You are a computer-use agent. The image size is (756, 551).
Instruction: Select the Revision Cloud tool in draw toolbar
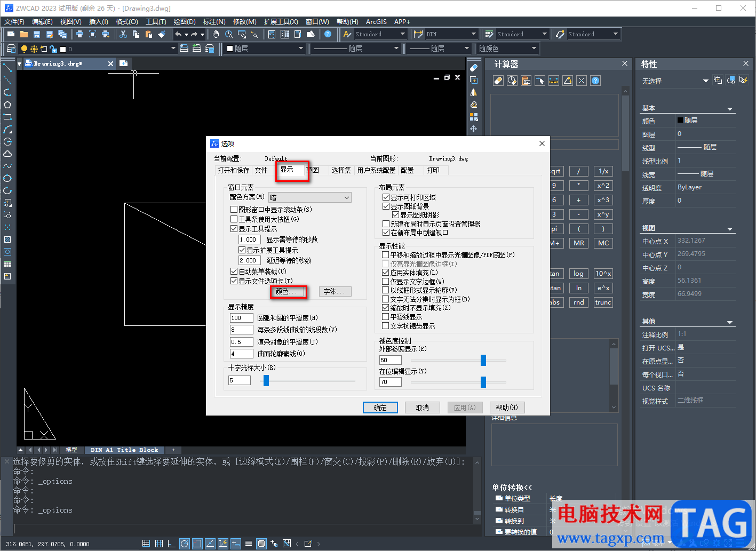point(7,154)
